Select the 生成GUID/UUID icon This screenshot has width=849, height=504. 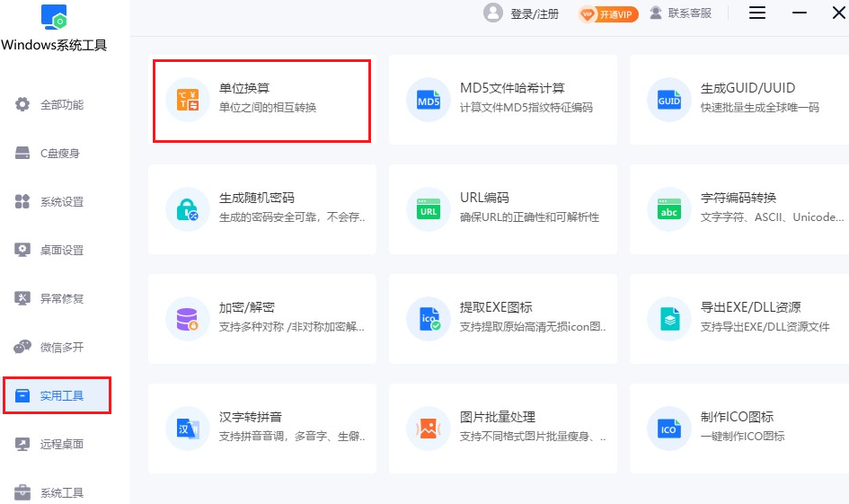tap(669, 99)
